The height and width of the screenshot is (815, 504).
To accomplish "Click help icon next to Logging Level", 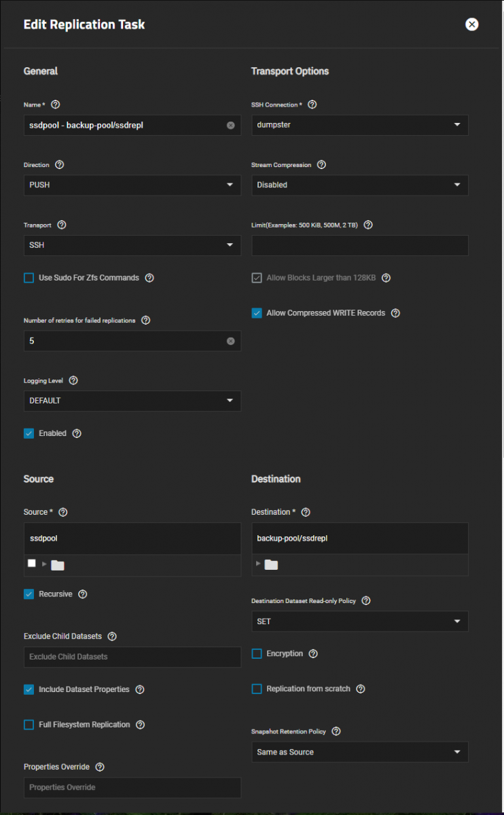I will pos(73,381).
